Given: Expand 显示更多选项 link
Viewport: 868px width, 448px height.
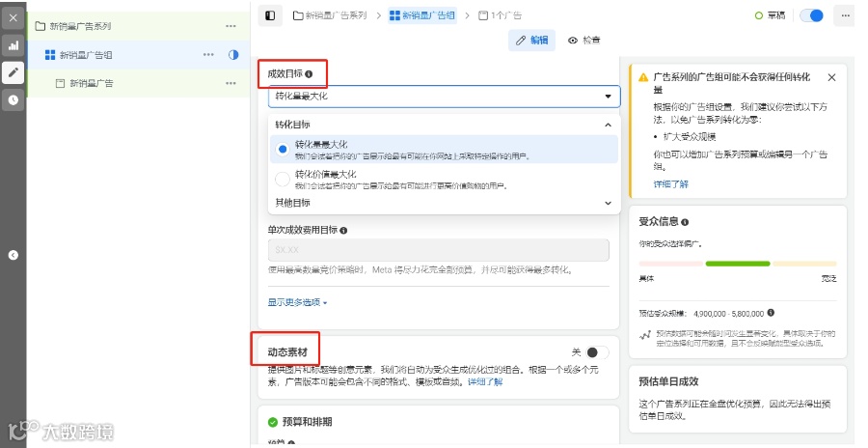Looking at the screenshot, I should pyautogui.click(x=297, y=302).
